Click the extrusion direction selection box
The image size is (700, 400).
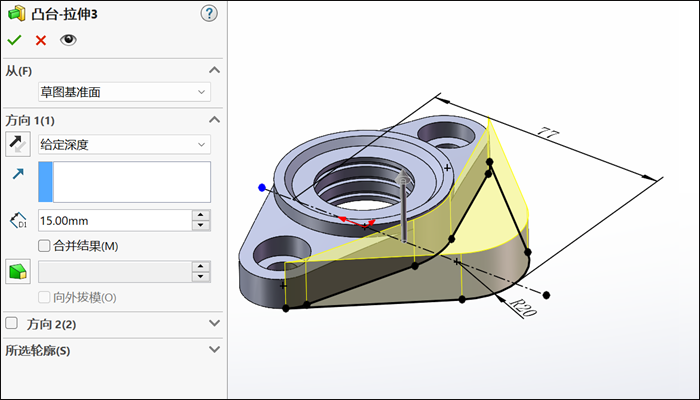point(124,182)
